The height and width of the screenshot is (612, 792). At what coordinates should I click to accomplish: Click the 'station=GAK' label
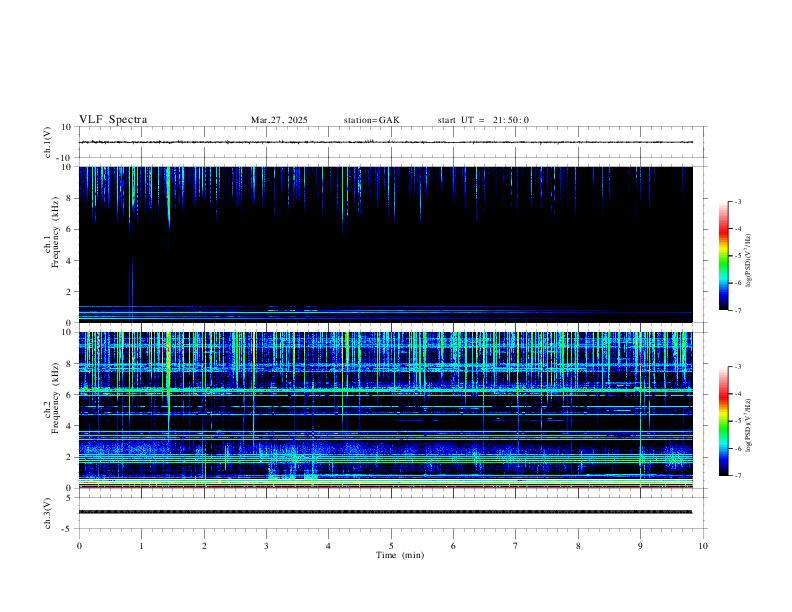(x=371, y=120)
